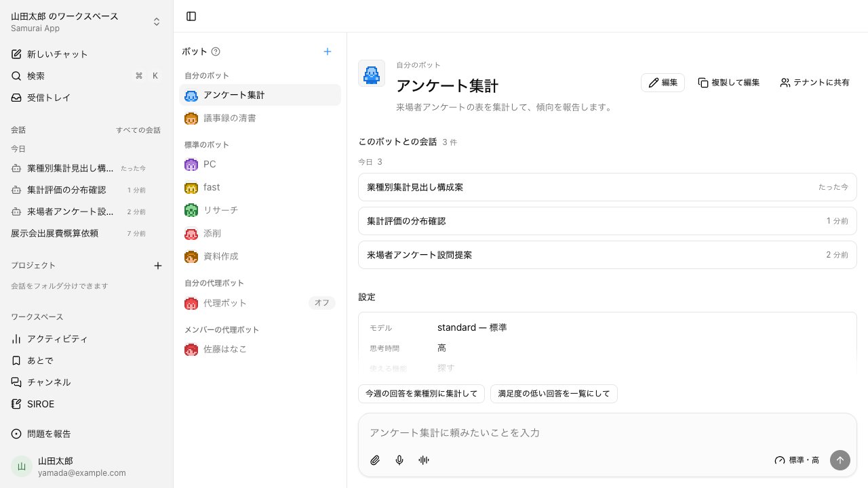Toggle the sidebar panel icon
This screenshot has height=488, width=868.
coord(191,16)
